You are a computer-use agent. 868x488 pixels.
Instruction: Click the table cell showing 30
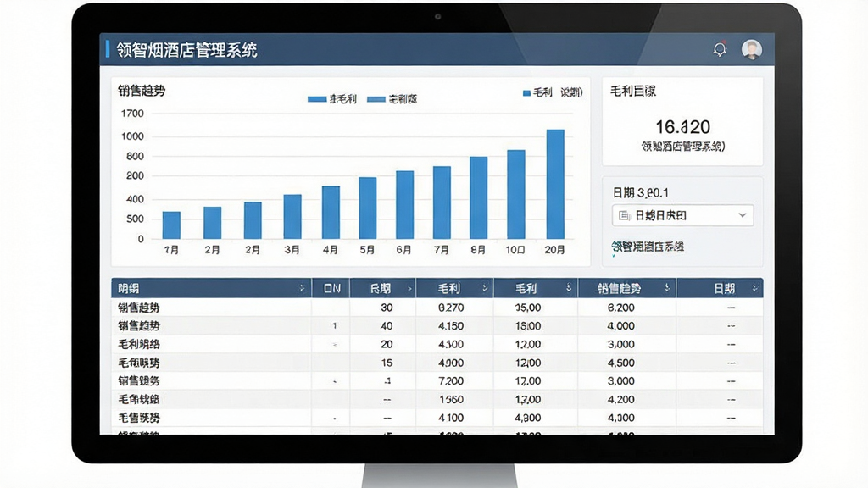pyautogui.click(x=387, y=308)
